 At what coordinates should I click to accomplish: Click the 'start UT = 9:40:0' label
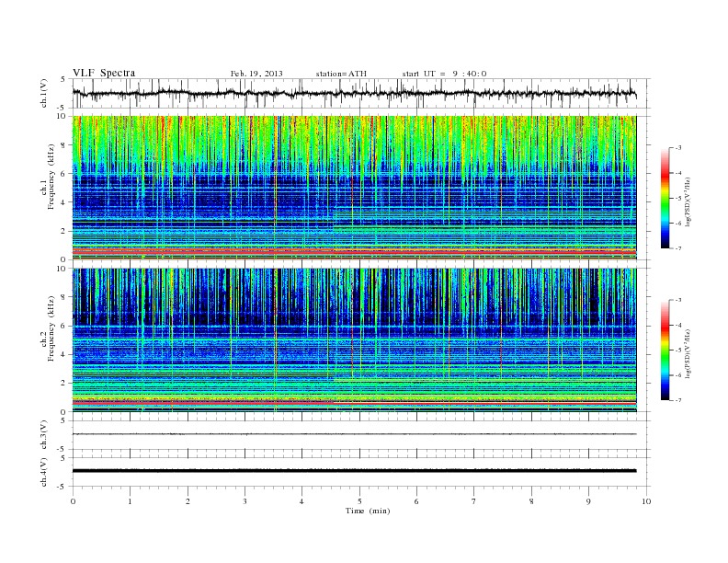[444, 74]
